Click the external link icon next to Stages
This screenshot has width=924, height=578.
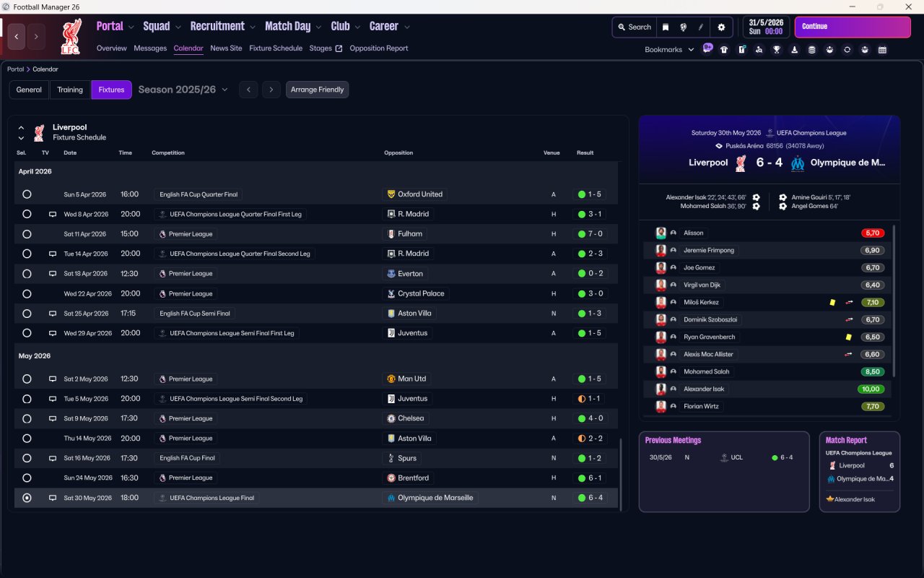[x=339, y=48]
